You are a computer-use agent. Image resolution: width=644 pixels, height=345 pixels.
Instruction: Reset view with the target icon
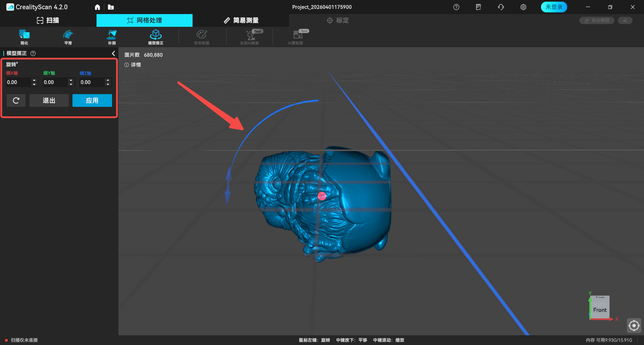tap(634, 325)
